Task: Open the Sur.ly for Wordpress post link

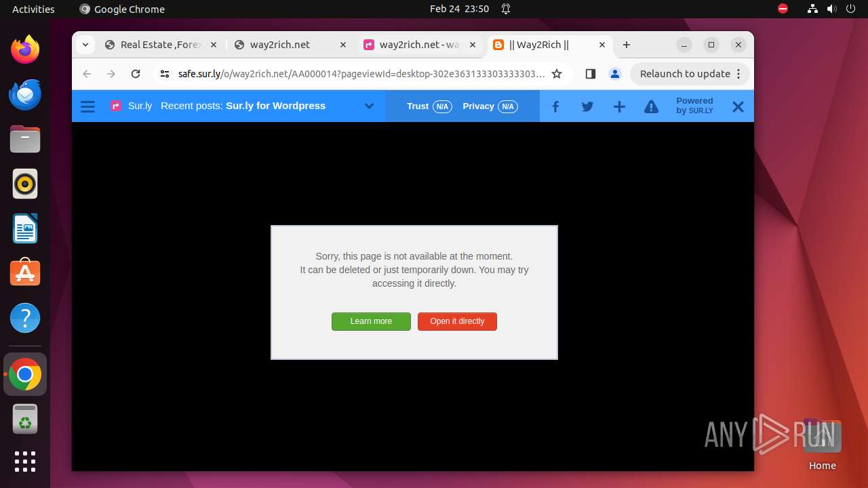Action: [x=275, y=106]
